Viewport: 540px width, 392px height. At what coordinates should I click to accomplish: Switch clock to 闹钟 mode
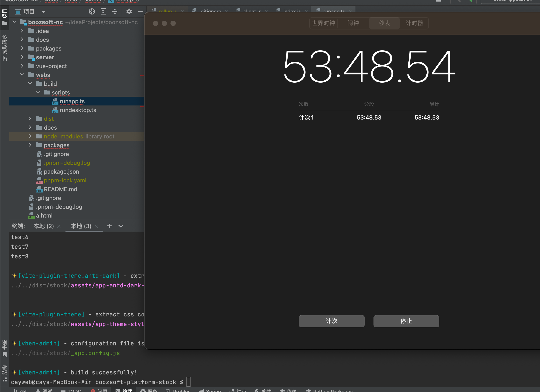tap(353, 23)
